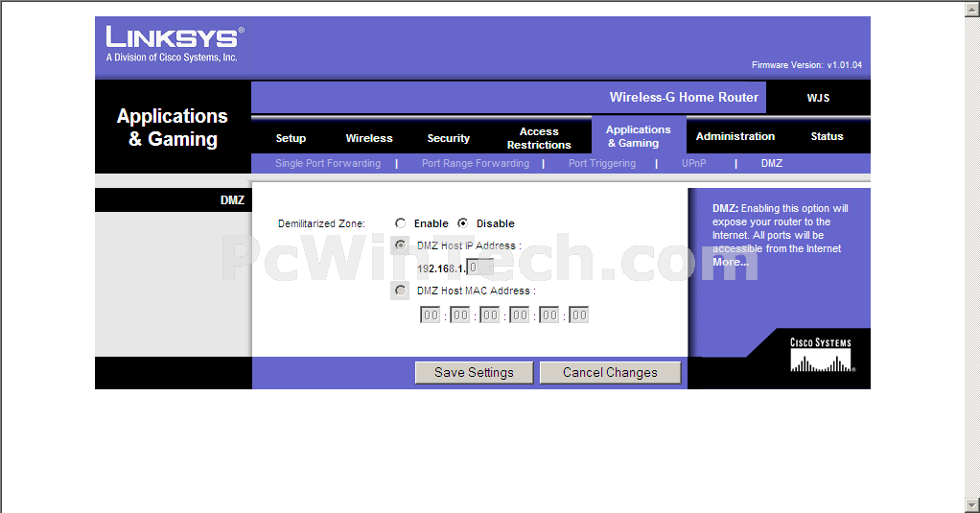Screen dimensions: 980x513
Task: Click the DMZ section heading in sidebar
Action: point(232,200)
